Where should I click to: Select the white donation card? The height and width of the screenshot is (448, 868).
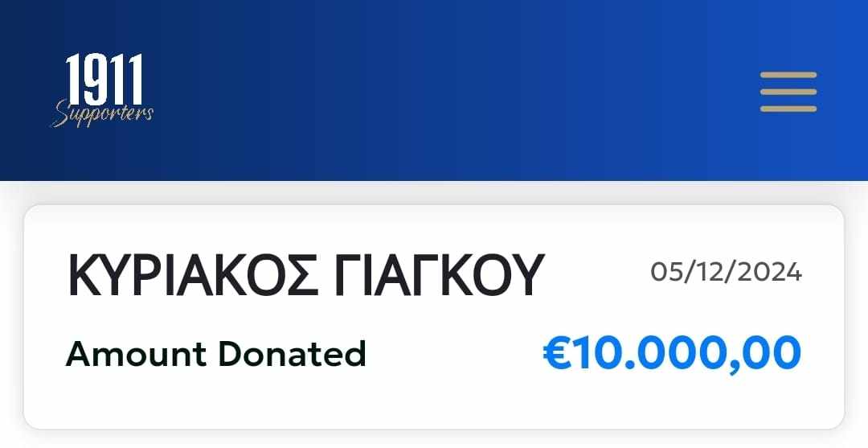click(434, 317)
